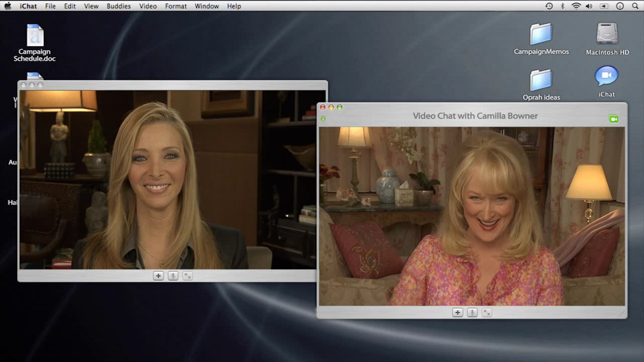644x362 pixels.
Task: Click the battery status icon
Action: (x=604, y=6)
